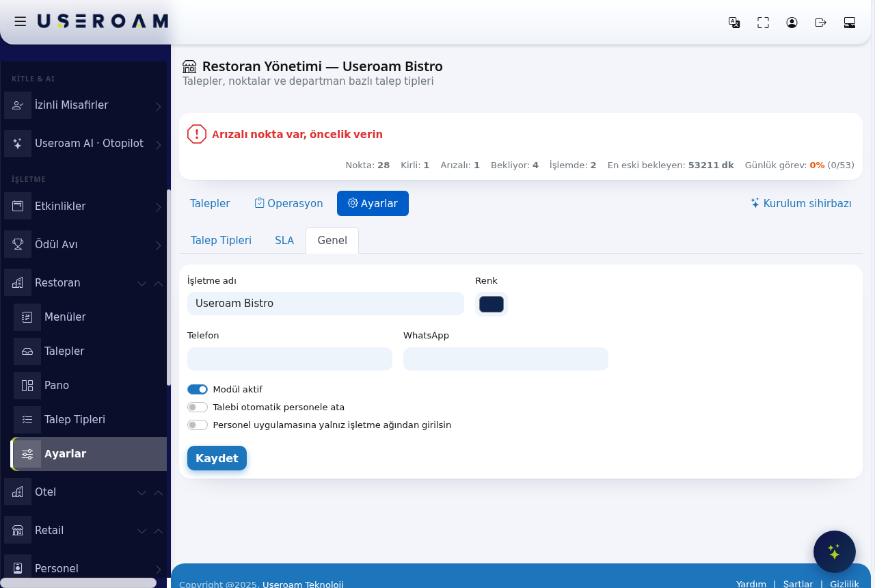875x588 pixels.
Task: Click the İzinli Misafirler sidebar icon
Action: pos(18,105)
